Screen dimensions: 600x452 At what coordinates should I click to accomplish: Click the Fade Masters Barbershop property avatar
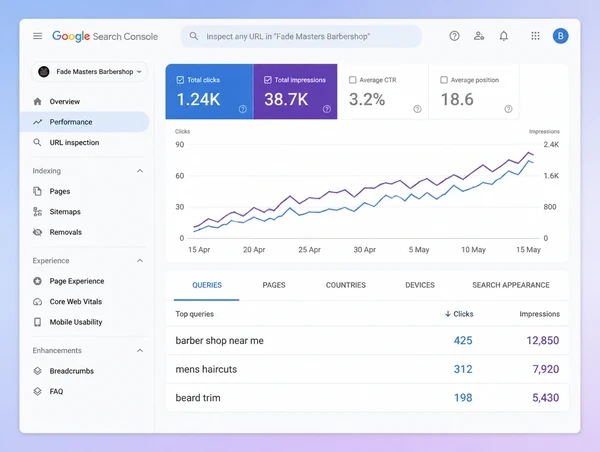[44, 72]
